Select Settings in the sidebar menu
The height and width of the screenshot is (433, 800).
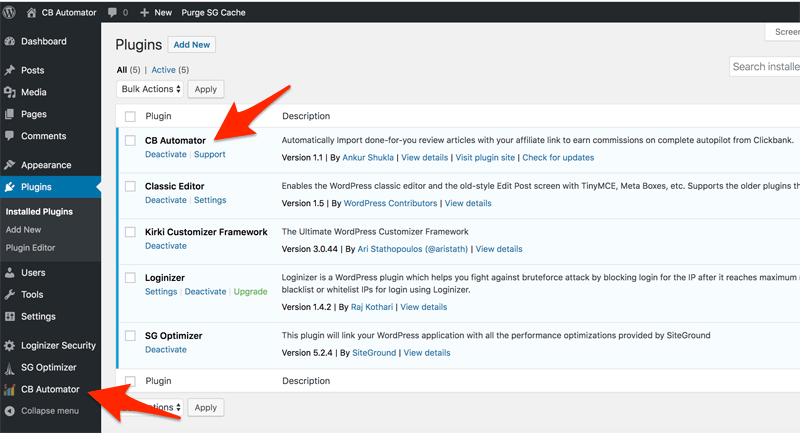point(38,317)
